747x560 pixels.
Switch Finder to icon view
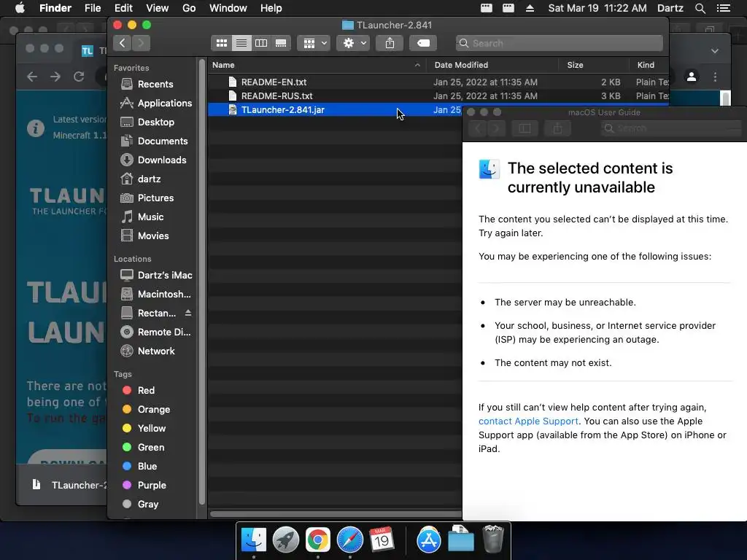pos(222,43)
